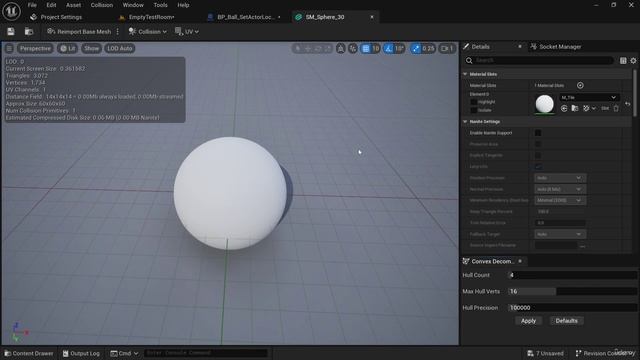The image size is (640, 360).
Task: Open the Tools menu
Action: point(160,5)
